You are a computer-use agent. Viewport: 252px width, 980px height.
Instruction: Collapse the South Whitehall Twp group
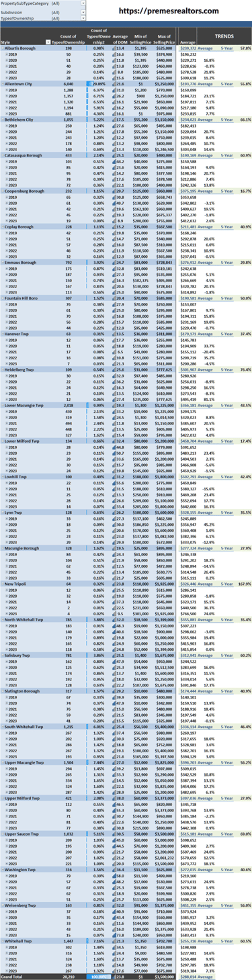[2, 726]
